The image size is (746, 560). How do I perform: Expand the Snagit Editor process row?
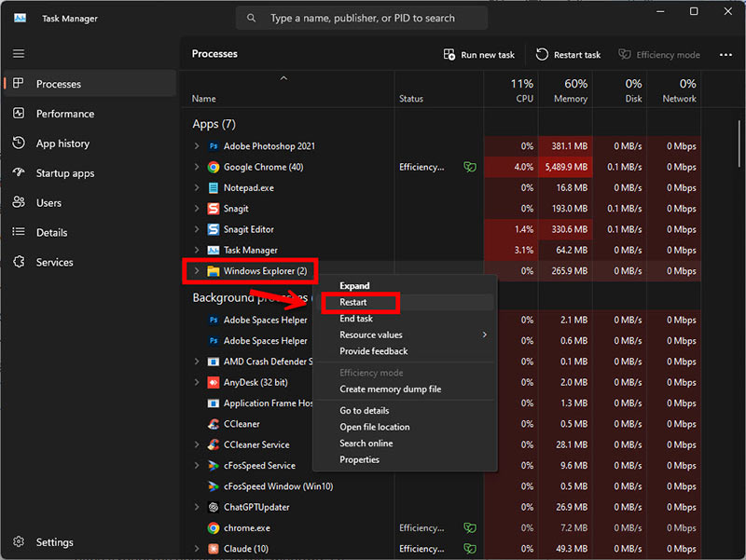click(x=197, y=229)
